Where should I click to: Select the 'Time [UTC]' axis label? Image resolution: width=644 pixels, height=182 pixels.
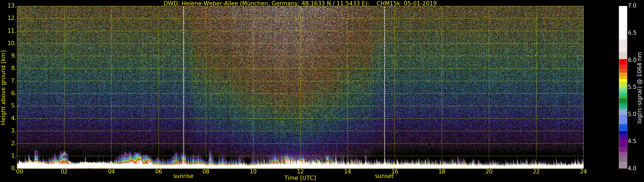click(300, 178)
